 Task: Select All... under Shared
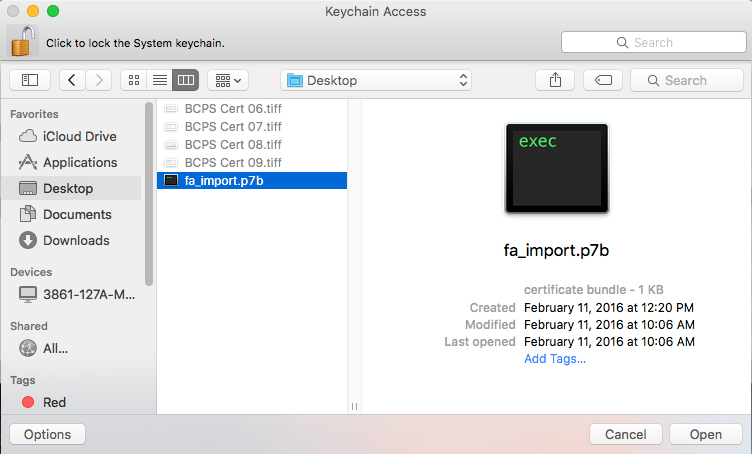click(x=71, y=348)
